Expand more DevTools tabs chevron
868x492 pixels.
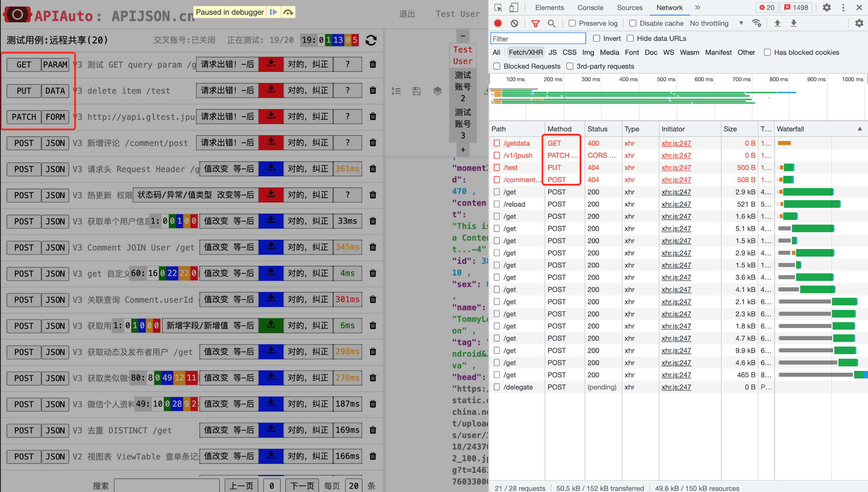click(698, 8)
